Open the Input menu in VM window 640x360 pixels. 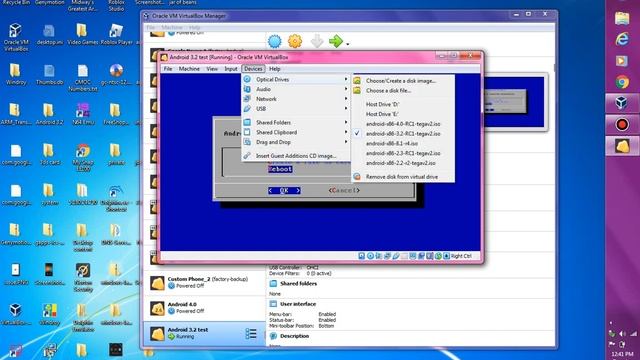(231, 69)
